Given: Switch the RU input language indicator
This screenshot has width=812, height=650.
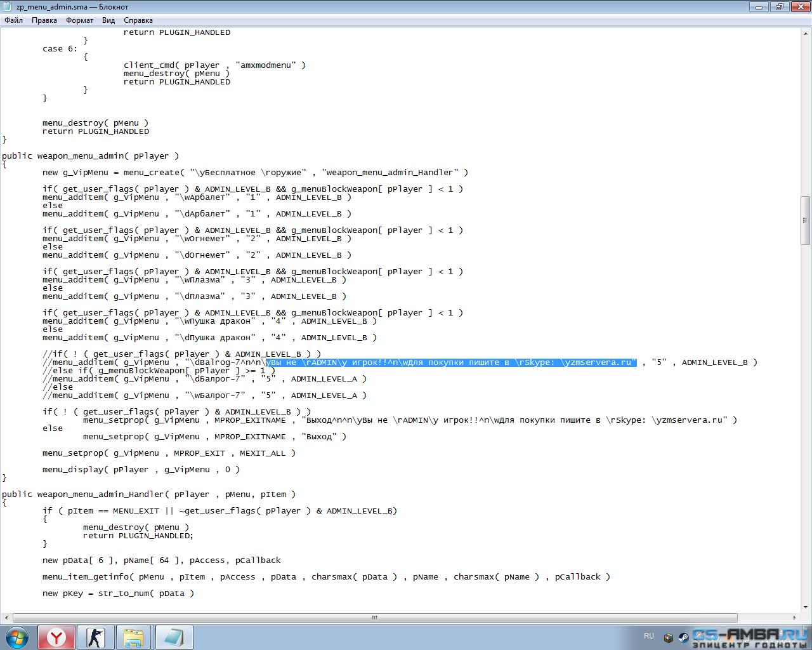Looking at the screenshot, I should pyautogui.click(x=649, y=636).
